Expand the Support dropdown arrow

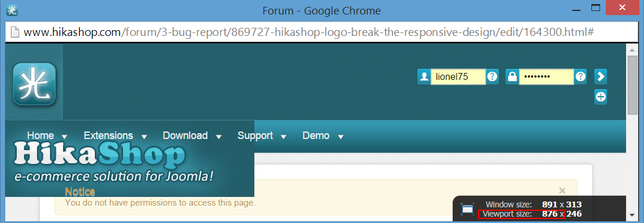(x=284, y=137)
